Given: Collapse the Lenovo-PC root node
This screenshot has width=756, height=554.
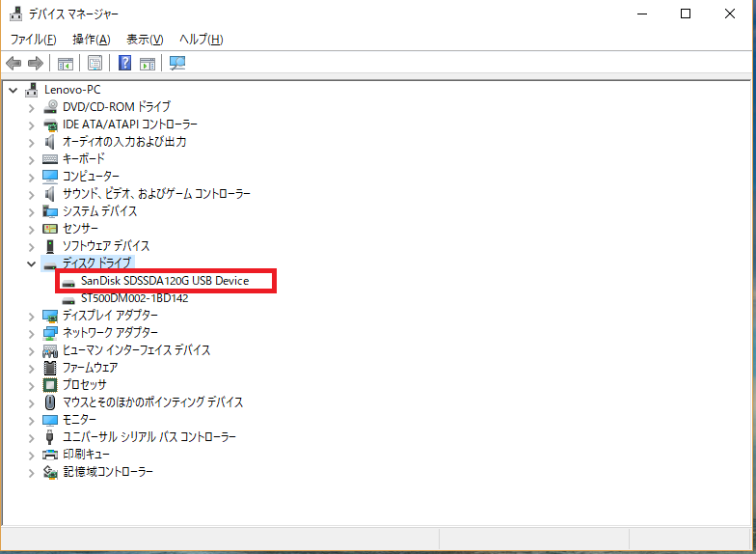Looking at the screenshot, I should click(13, 91).
